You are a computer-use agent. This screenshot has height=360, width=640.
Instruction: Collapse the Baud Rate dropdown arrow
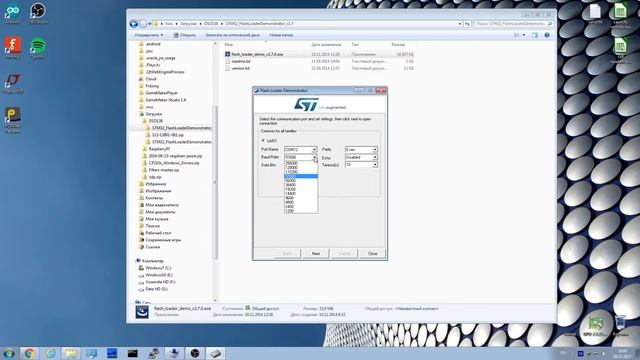tap(314, 157)
